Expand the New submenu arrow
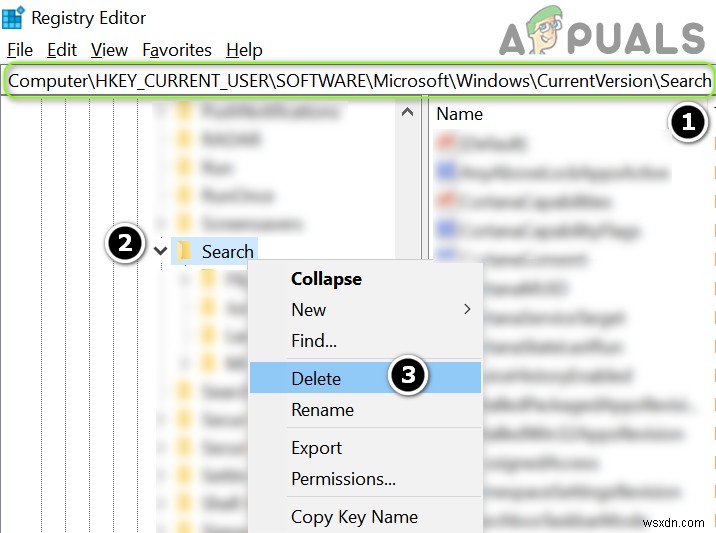The image size is (716, 533). pyautogui.click(x=467, y=309)
